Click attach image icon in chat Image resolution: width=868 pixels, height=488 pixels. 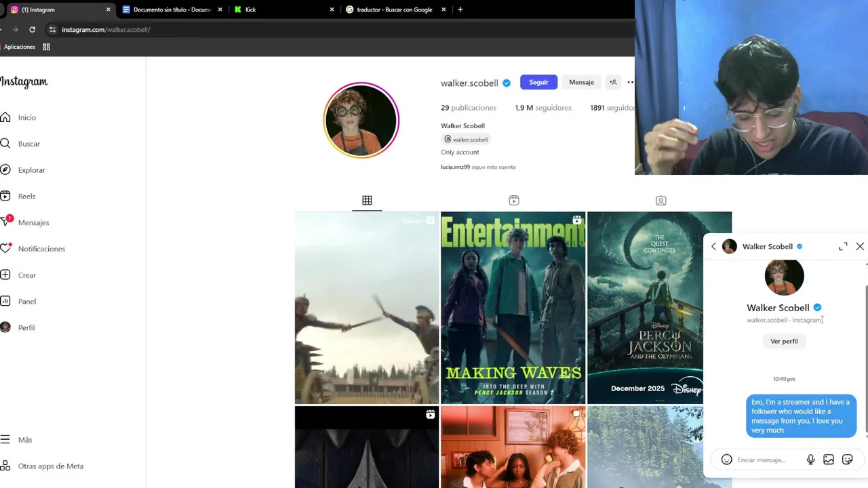coord(829,460)
